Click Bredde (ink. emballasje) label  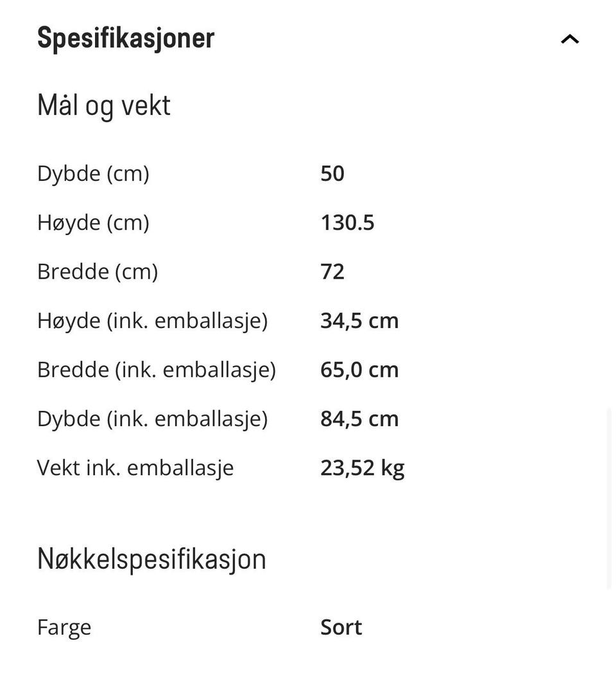pyautogui.click(x=157, y=370)
